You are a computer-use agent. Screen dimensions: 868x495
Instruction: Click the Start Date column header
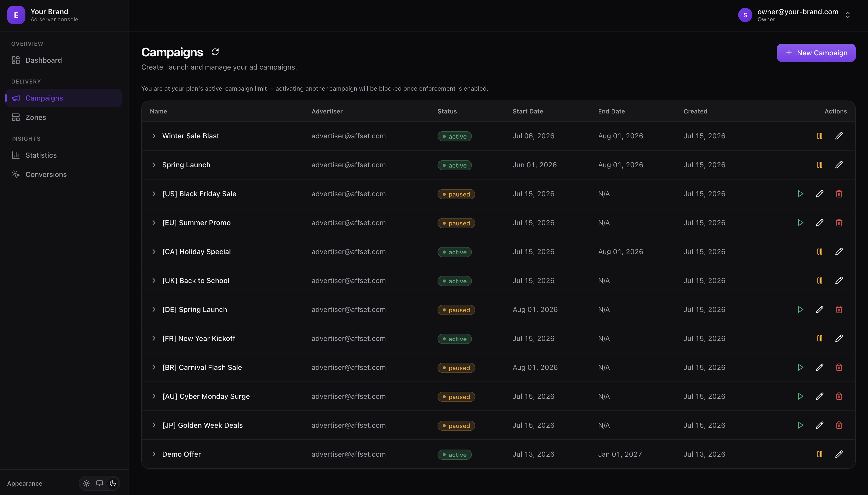pos(528,111)
